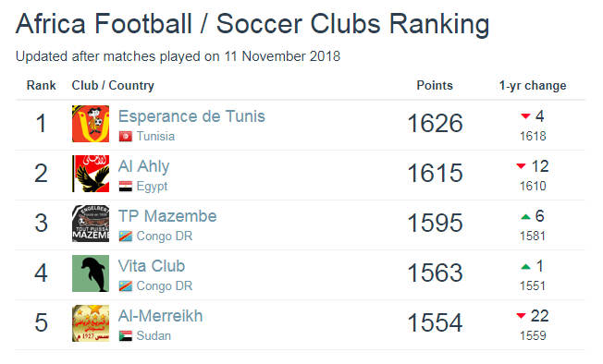Open the Esperance de Tunis club link
This screenshot has width=603, height=364.
point(191,116)
